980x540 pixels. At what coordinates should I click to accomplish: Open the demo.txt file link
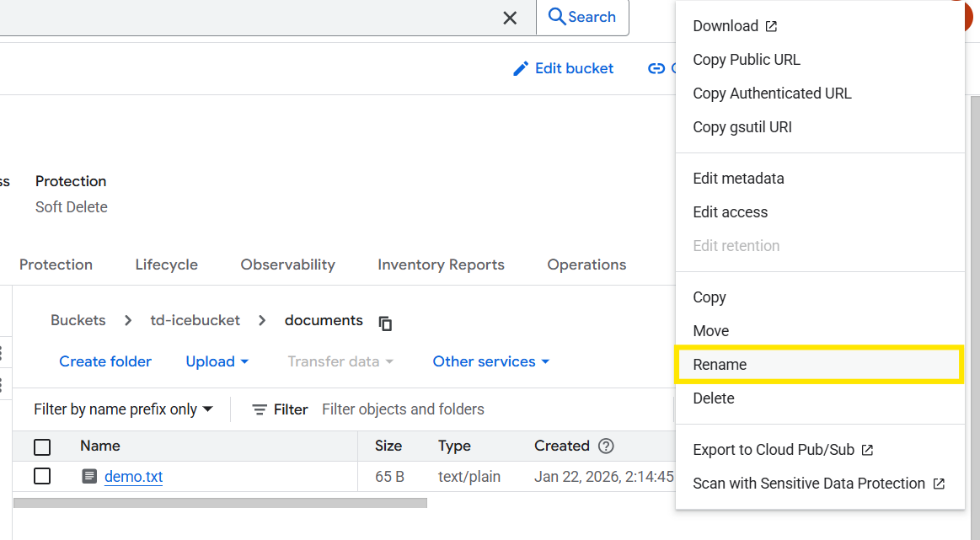(x=133, y=477)
